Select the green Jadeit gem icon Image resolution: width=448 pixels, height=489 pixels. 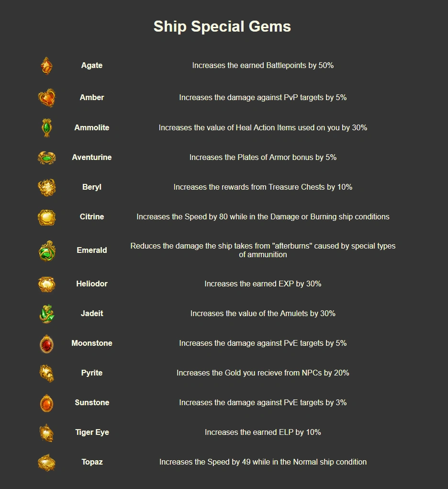(46, 314)
